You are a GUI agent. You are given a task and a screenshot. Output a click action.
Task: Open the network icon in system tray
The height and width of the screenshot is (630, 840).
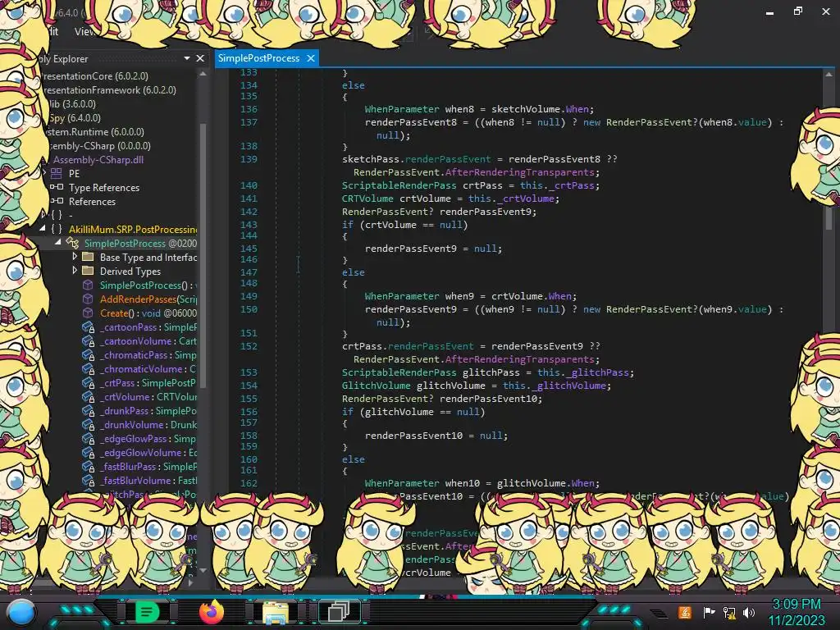[729, 612]
